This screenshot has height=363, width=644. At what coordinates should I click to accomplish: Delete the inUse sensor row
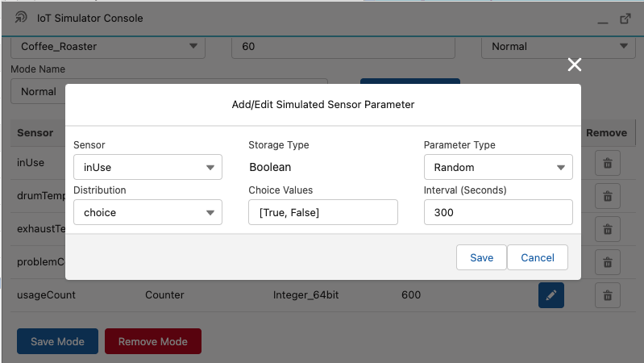pos(608,163)
